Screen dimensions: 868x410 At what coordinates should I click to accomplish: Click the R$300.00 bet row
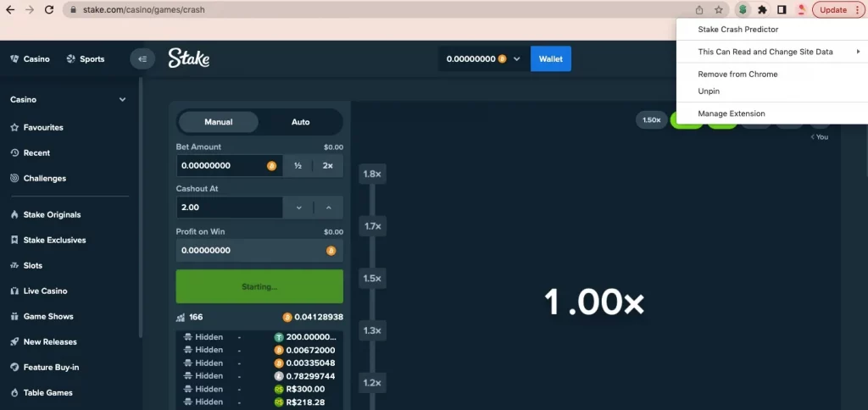click(259, 389)
